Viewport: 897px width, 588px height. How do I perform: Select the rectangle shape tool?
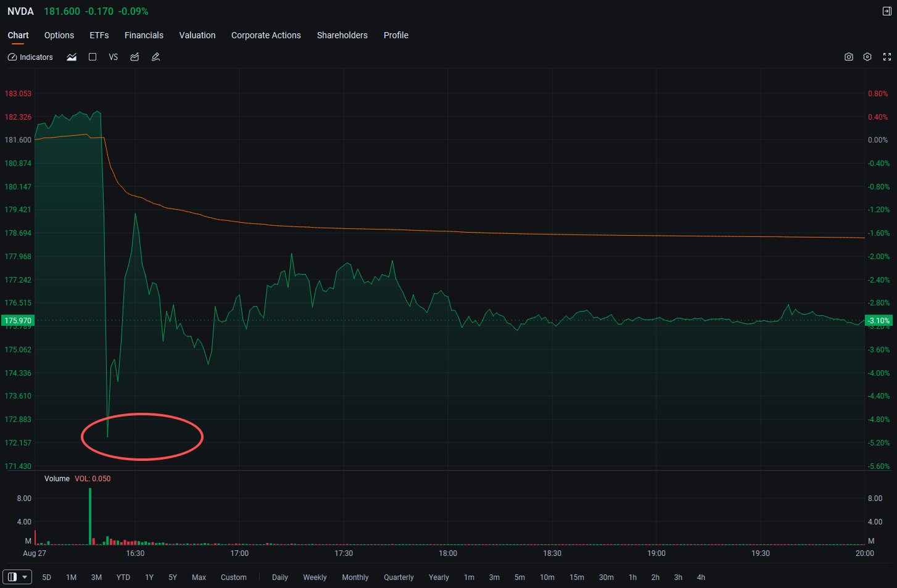pyautogui.click(x=93, y=57)
